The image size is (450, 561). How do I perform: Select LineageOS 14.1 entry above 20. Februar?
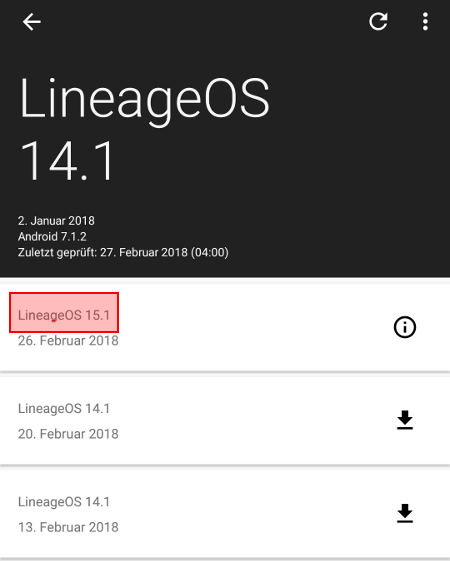(64, 409)
